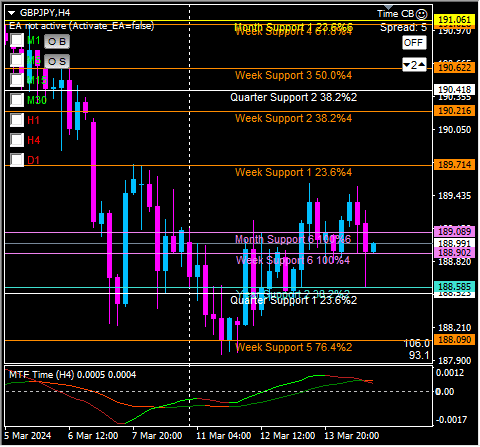Click the violet 189.089 price tag

pyautogui.click(x=454, y=232)
